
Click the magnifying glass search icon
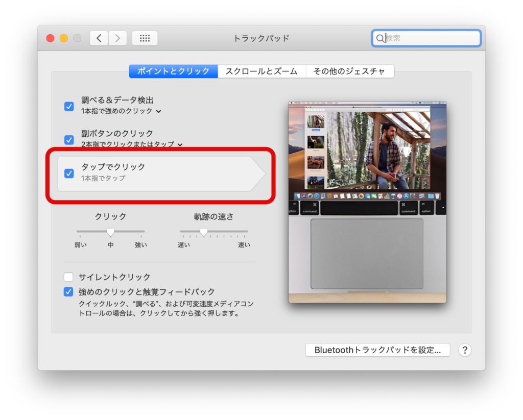[380, 38]
